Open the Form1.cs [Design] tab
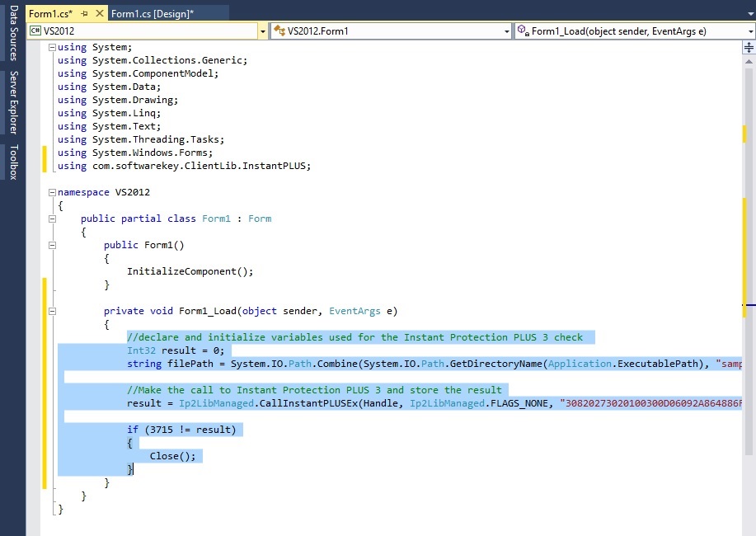Screen dimensions: 756x536 point(153,13)
